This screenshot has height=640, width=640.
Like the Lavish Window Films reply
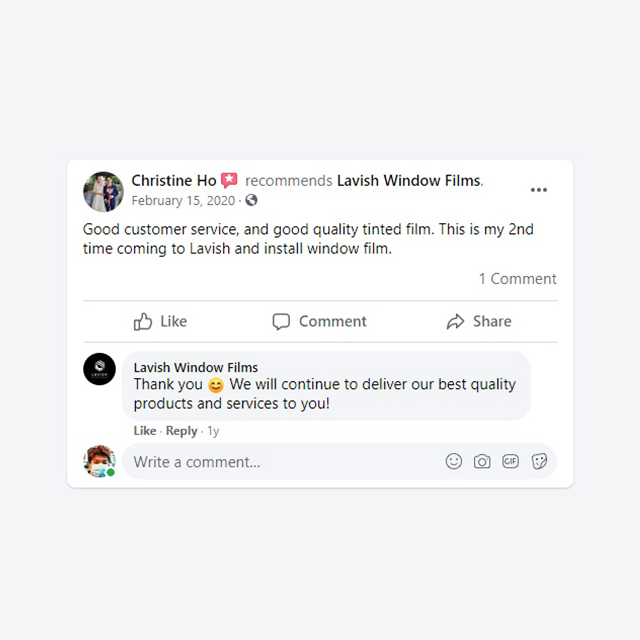pyautogui.click(x=145, y=431)
